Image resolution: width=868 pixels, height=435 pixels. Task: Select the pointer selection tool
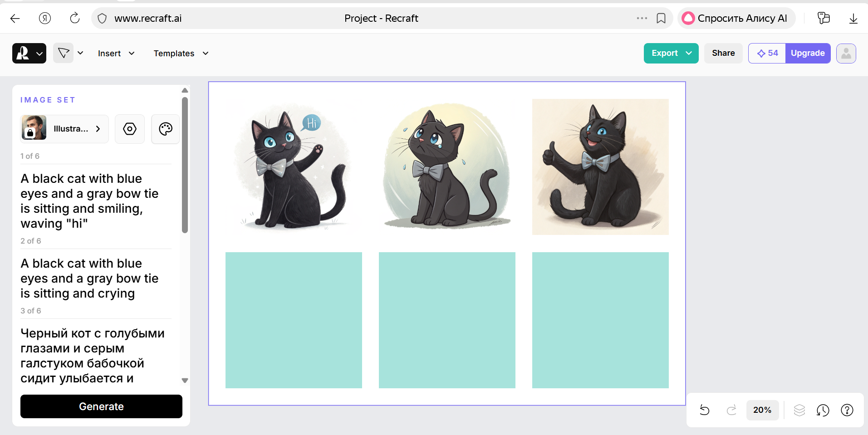tap(64, 54)
